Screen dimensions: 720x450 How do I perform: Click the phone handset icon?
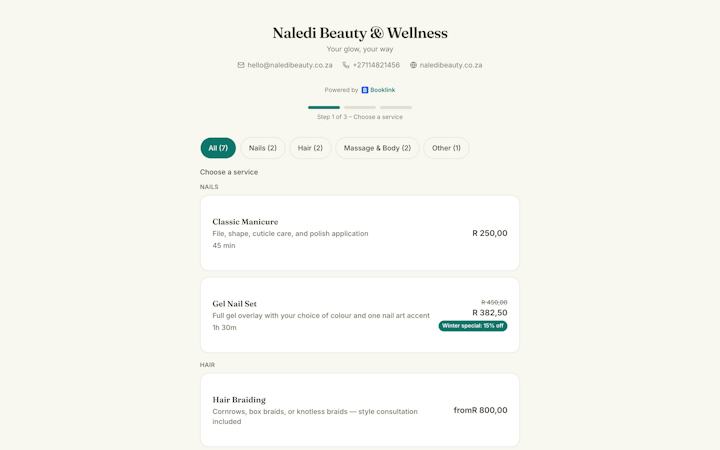(x=346, y=65)
